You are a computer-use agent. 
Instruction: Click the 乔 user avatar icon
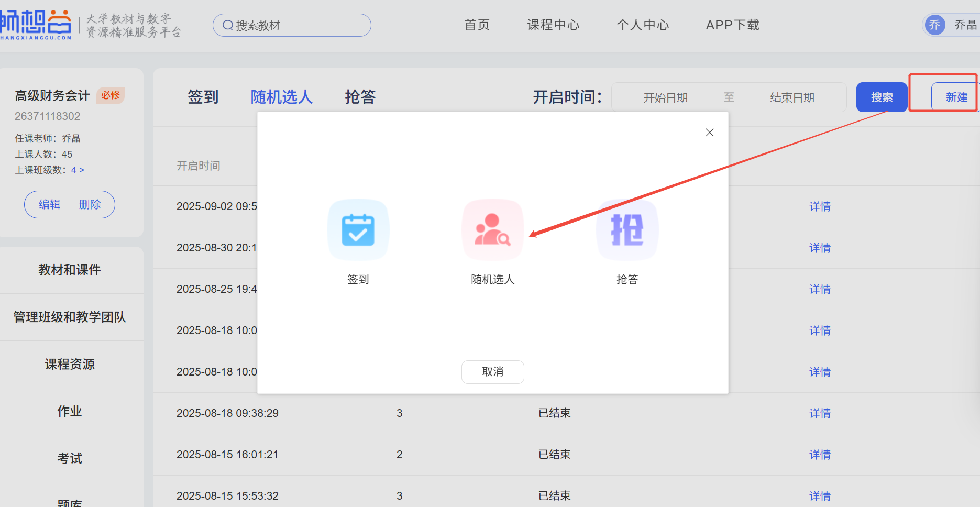click(935, 25)
